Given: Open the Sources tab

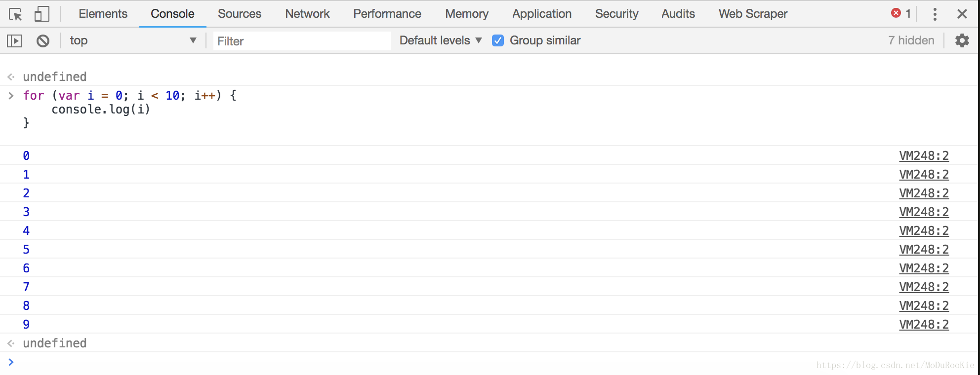Looking at the screenshot, I should point(240,14).
